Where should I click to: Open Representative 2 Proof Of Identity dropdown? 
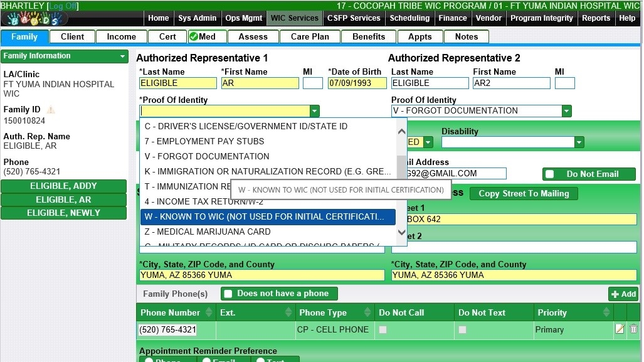point(566,111)
